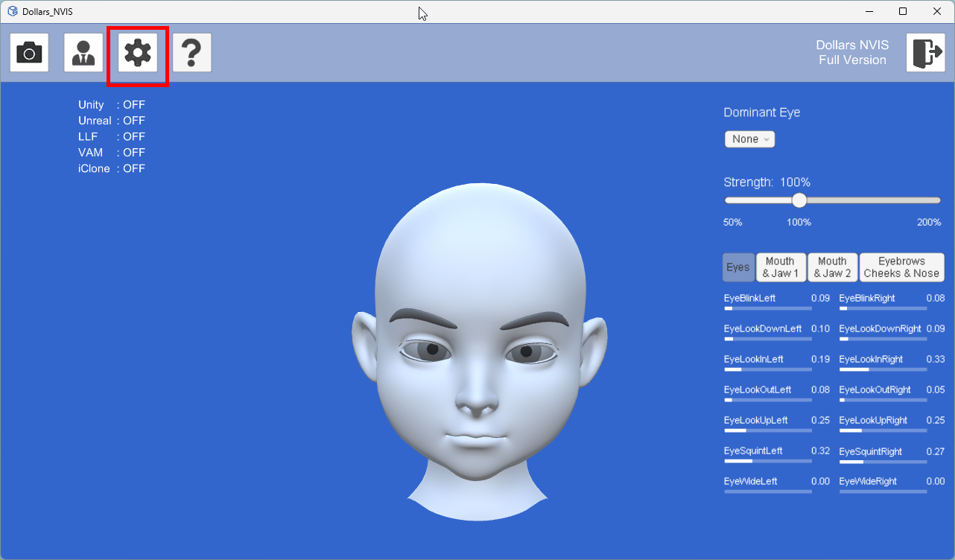Click the avatar person icon

pos(83,52)
